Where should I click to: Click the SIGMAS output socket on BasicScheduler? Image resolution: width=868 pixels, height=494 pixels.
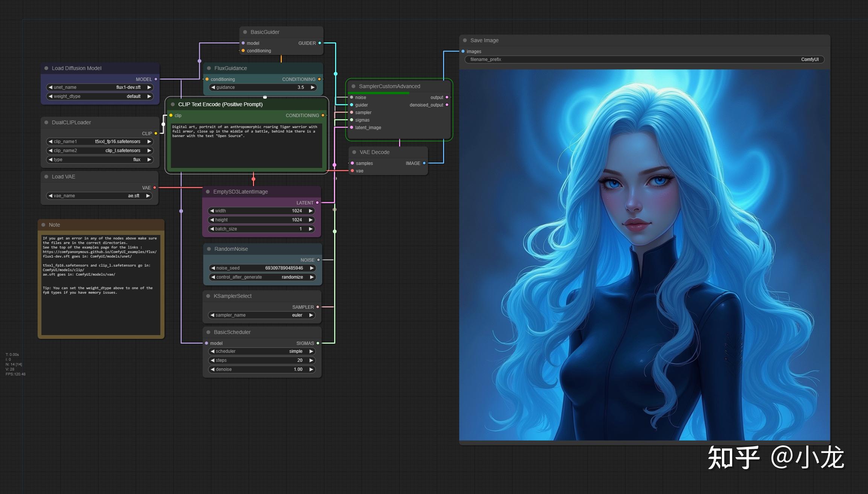[318, 343]
